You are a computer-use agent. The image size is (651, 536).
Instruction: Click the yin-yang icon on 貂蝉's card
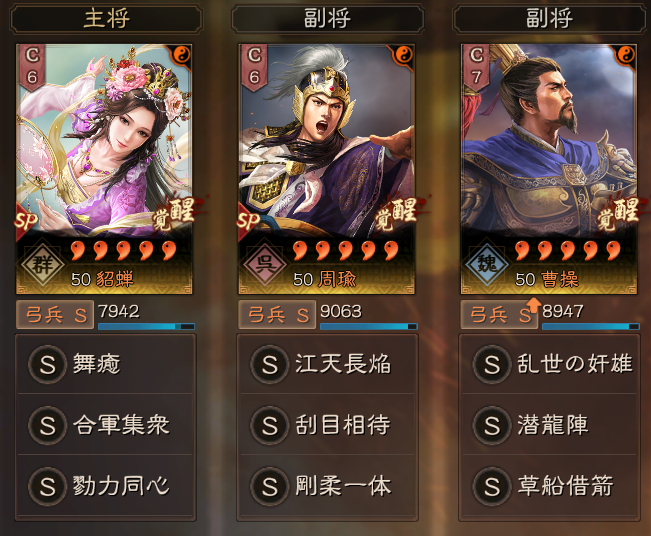coord(181,55)
